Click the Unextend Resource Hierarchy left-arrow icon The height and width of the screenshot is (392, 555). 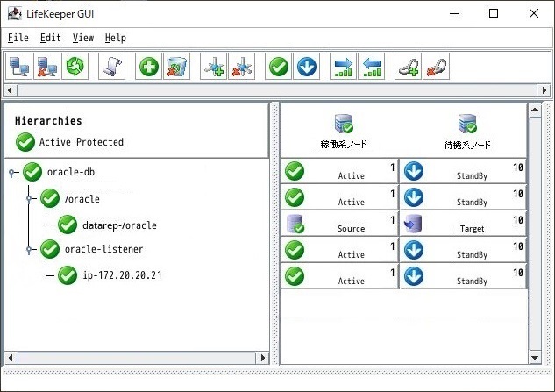coord(371,67)
